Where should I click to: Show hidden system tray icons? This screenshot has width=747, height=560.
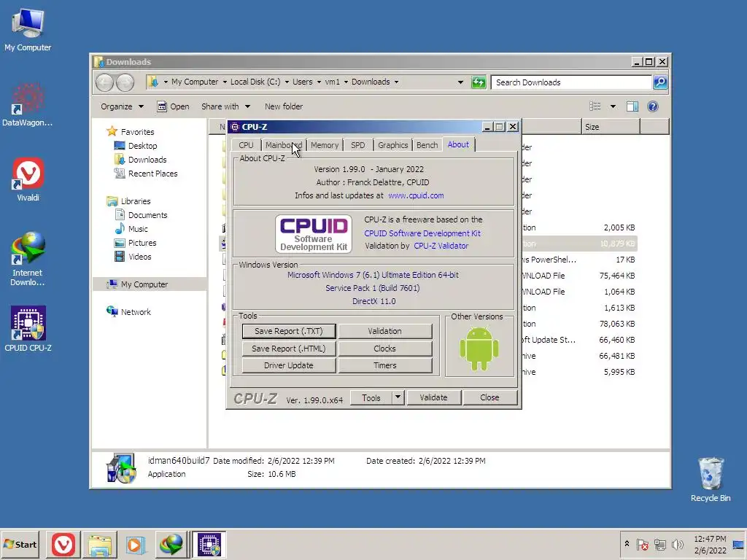pyautogui.click(x=627, y=544)
